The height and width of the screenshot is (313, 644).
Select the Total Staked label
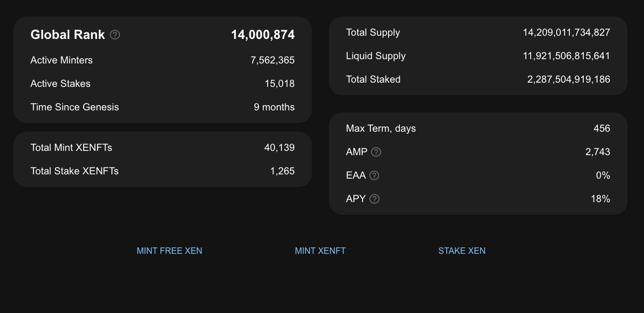click(x=373, y=79)
